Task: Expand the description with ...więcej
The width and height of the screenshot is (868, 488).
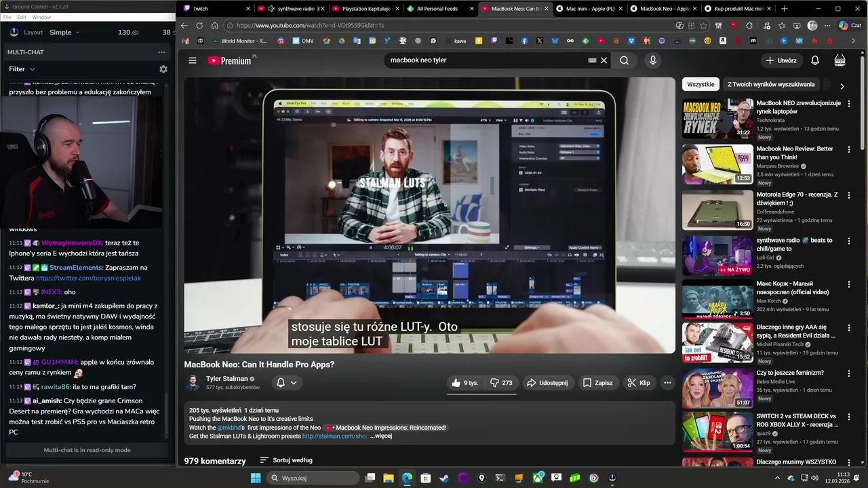Action: 381,436
